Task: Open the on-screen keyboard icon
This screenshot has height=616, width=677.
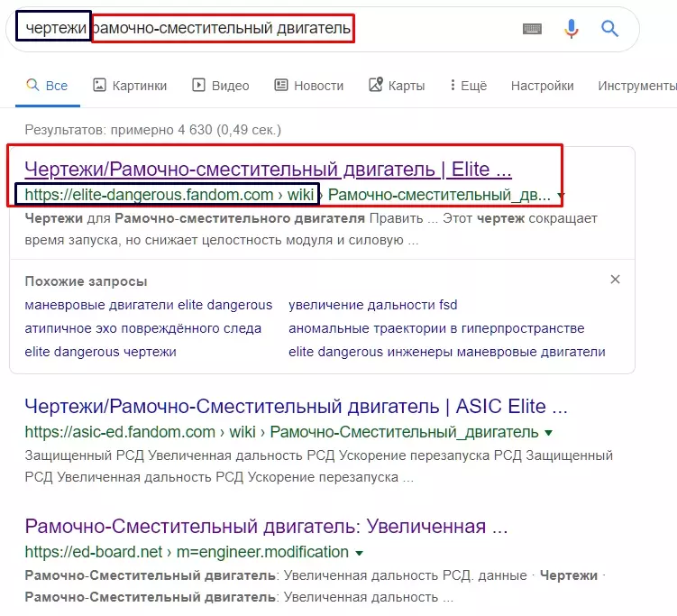Action: pos(532,29)
